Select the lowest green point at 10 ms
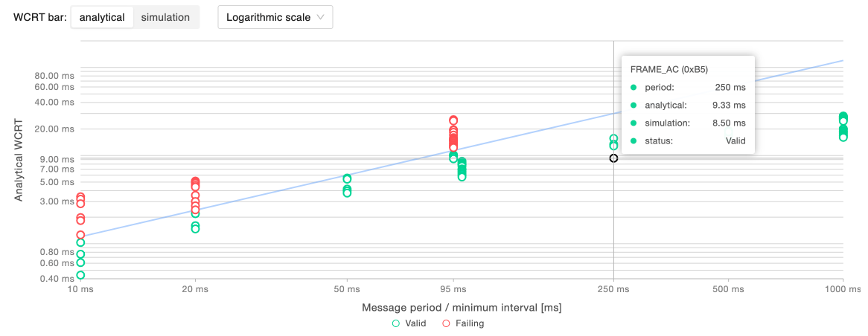 [x=80, y=275]
